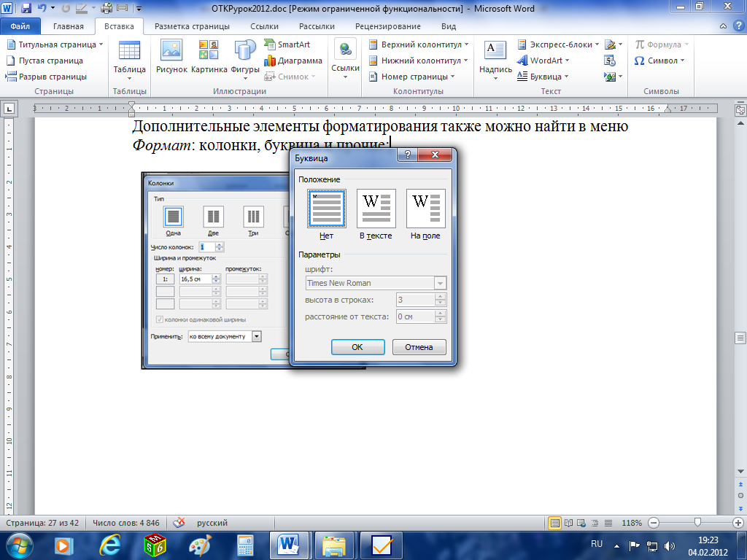747x560 pixels.
Task: Insert a chart with Диаграмма
Action: [x=293, y=61]
